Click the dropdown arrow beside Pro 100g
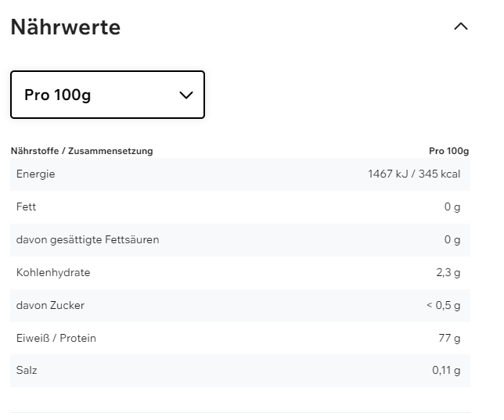 (186, 95)
